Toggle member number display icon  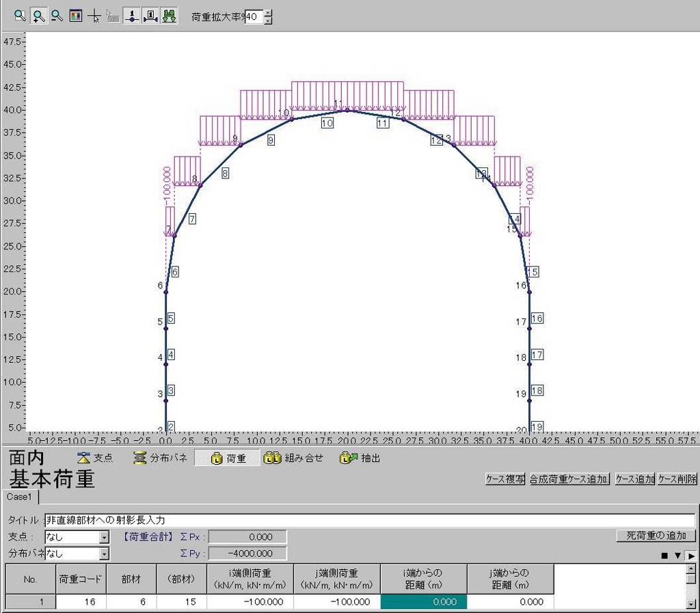150,16
